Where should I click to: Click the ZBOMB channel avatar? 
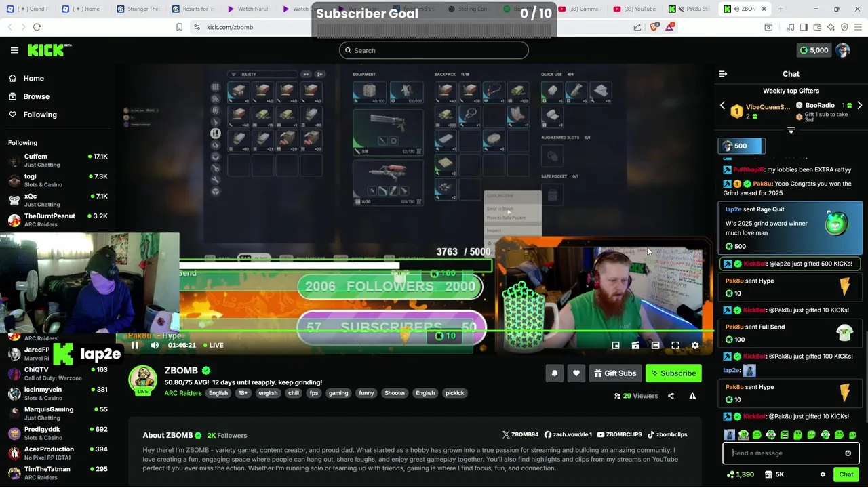[x=143, y=379]
